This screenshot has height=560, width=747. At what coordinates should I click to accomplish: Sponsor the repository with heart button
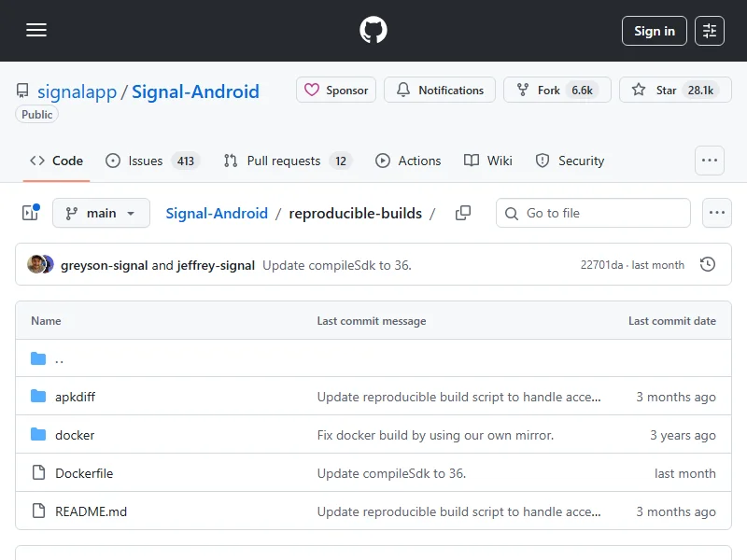point(336,91)
